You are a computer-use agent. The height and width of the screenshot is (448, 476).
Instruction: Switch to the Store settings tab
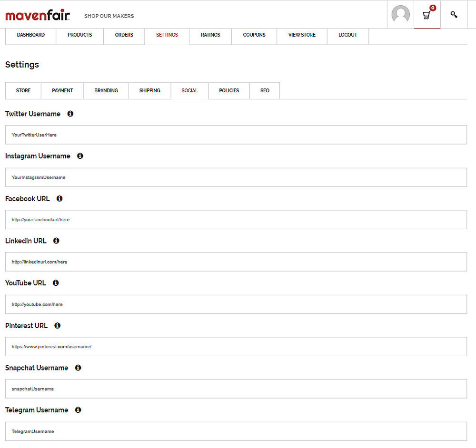pos(23,91)
